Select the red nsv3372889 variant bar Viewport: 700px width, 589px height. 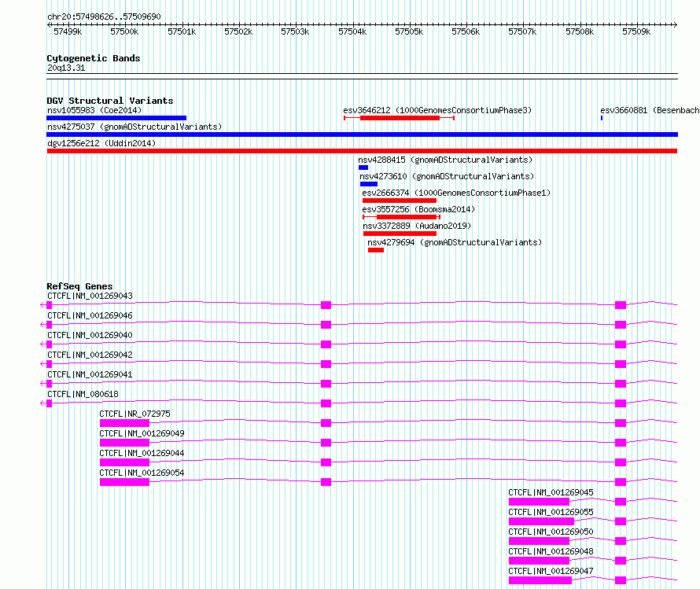pyautogui.click(x=400, y=234)
